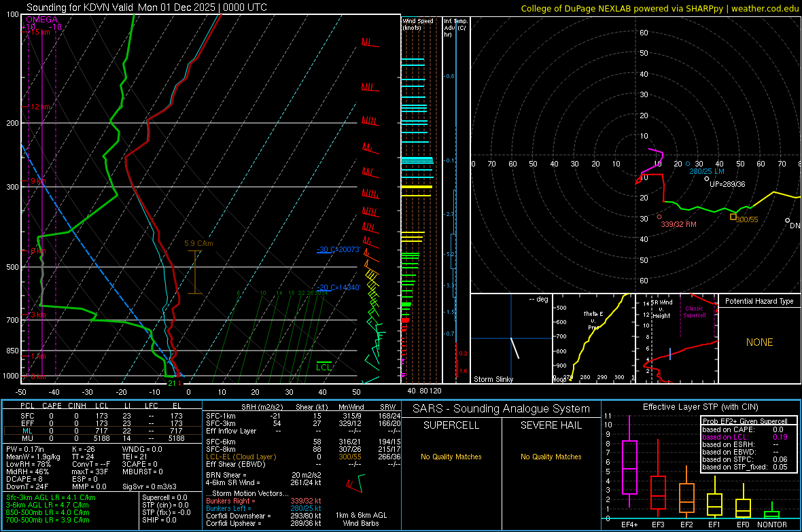Click the CAPE column header
The height and width of the screenshot is (532, 802).
click(52, 406)
